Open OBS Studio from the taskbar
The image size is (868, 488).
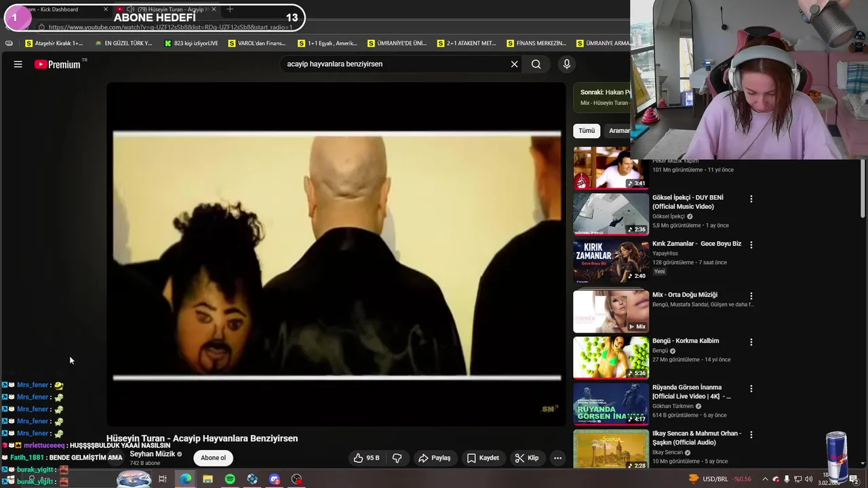click(x=296, y=479)
